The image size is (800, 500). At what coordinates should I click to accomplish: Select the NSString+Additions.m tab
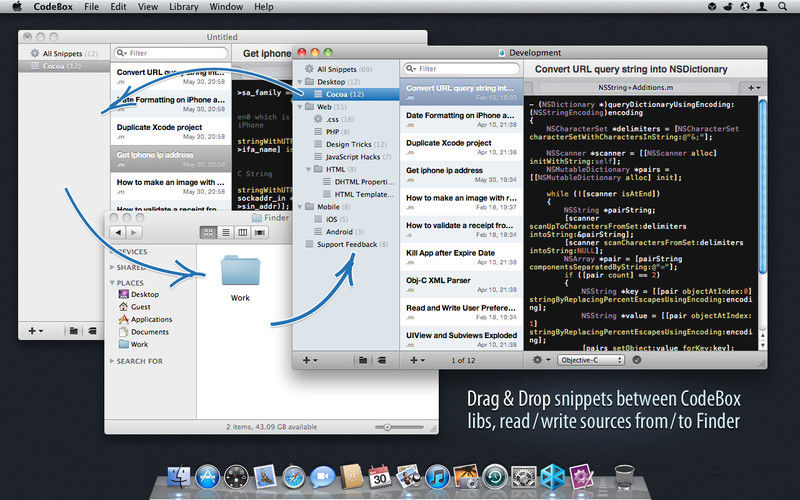point(635,87)
